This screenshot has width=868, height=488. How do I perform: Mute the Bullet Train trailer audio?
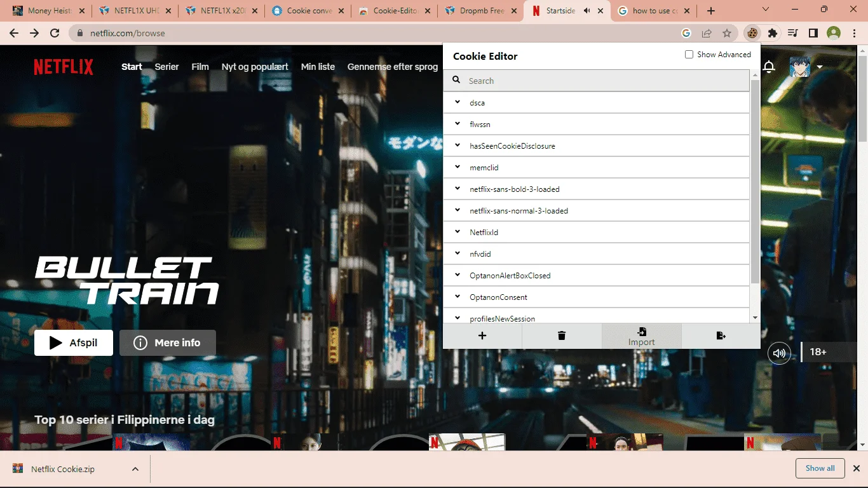[x=780, y=353]
